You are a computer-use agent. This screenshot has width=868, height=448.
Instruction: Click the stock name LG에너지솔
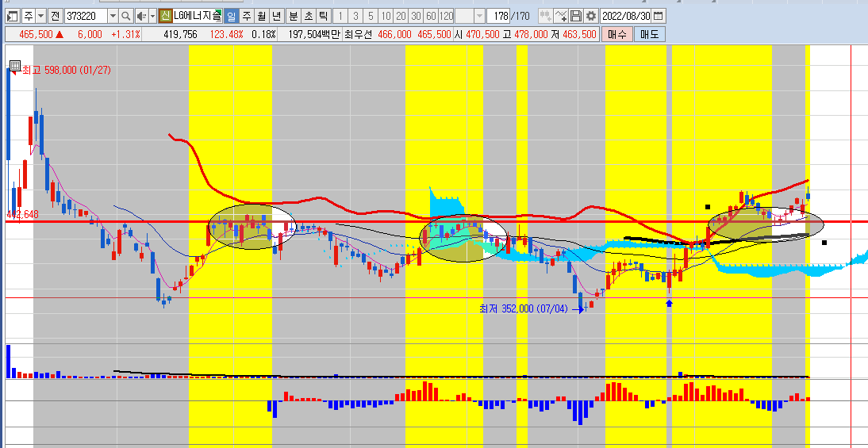pos(197,16)
